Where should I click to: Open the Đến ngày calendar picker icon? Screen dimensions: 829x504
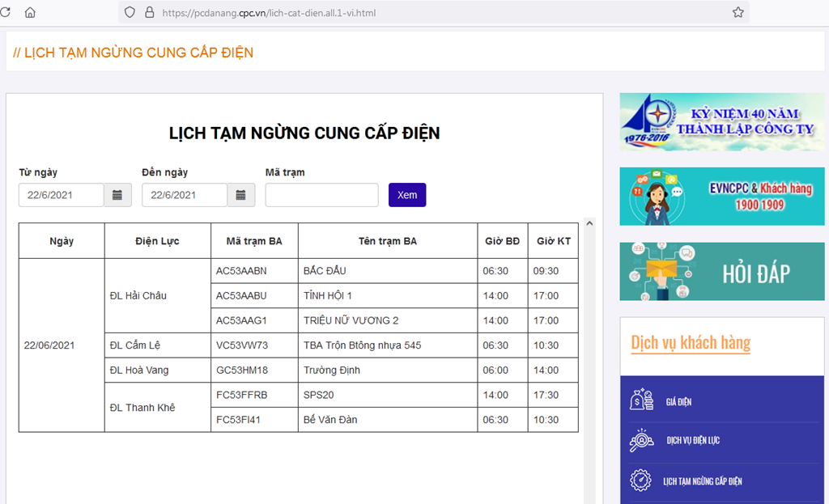[240, 195]
